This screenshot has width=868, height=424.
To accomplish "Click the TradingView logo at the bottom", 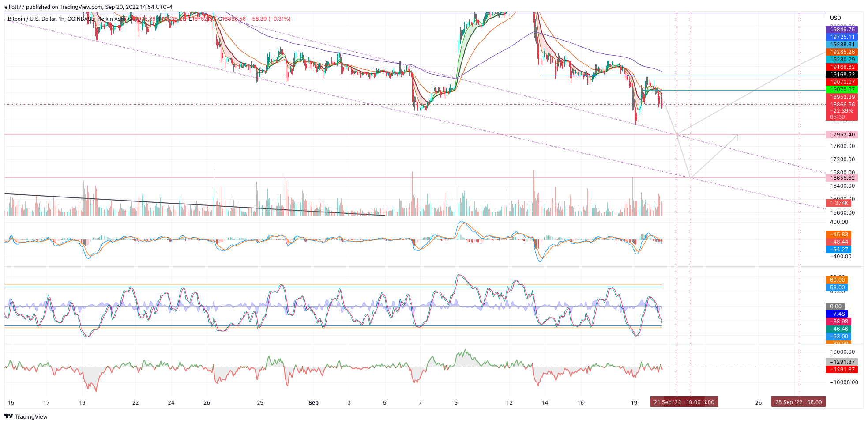I will (26, 416).
